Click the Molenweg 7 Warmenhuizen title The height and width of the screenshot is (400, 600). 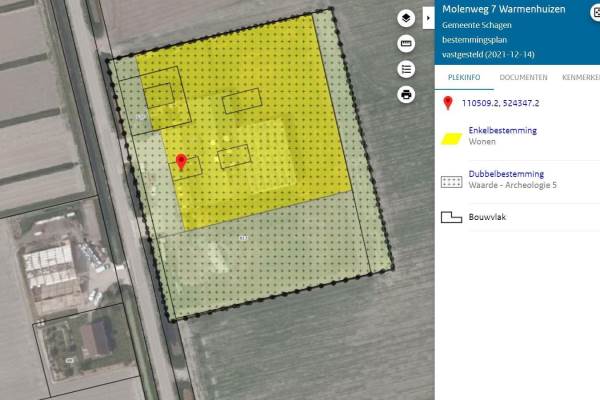coord(503,9)
